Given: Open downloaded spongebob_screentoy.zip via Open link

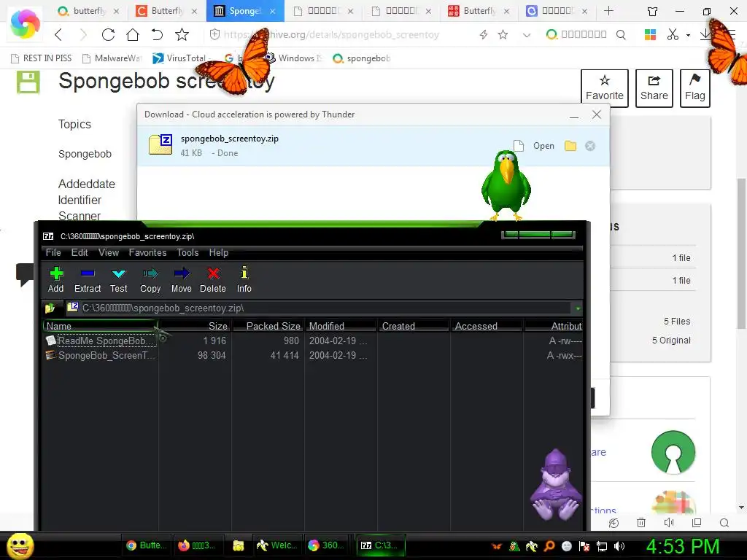Looking at the screenshot, I should (543, 146).
